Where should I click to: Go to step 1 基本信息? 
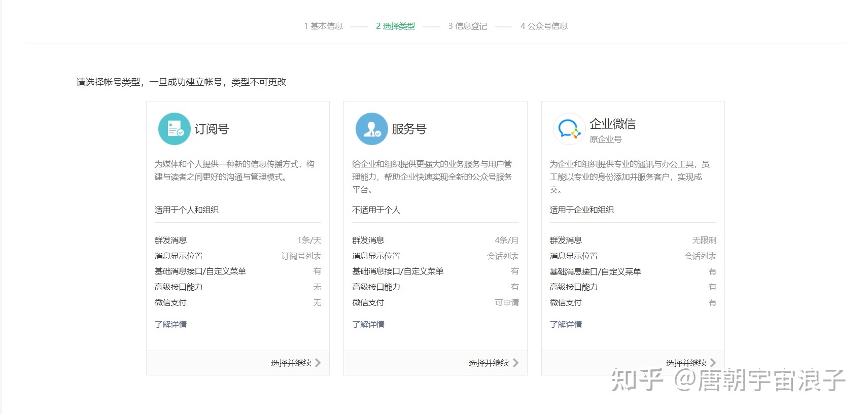point(323,26)
